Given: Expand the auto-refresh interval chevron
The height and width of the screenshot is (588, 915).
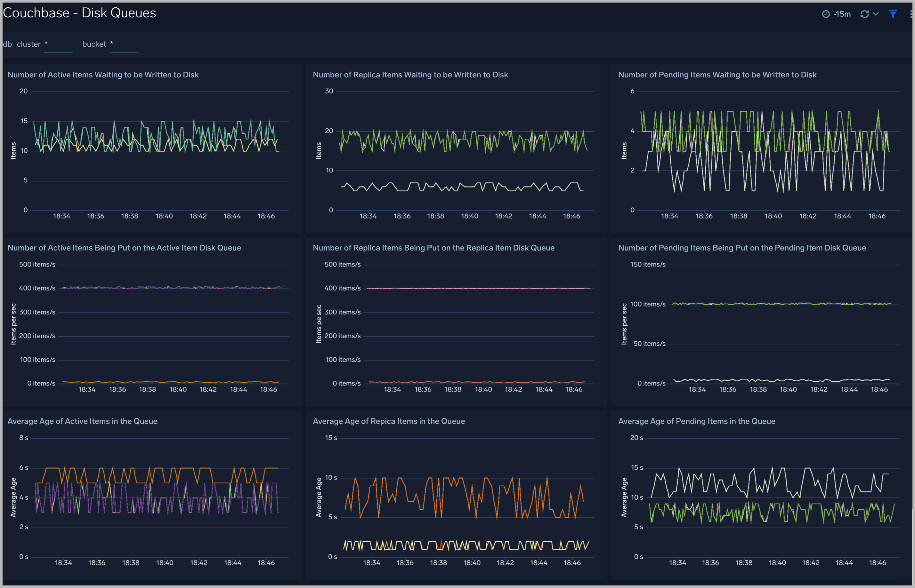Looking at the screenshot, I should (x=875, y=14).
